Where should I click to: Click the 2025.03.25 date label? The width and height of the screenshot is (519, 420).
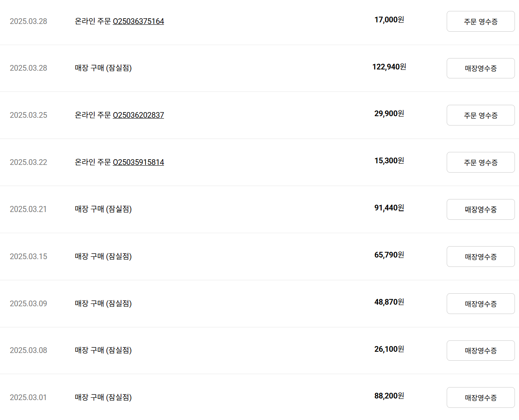pos(28,115)
